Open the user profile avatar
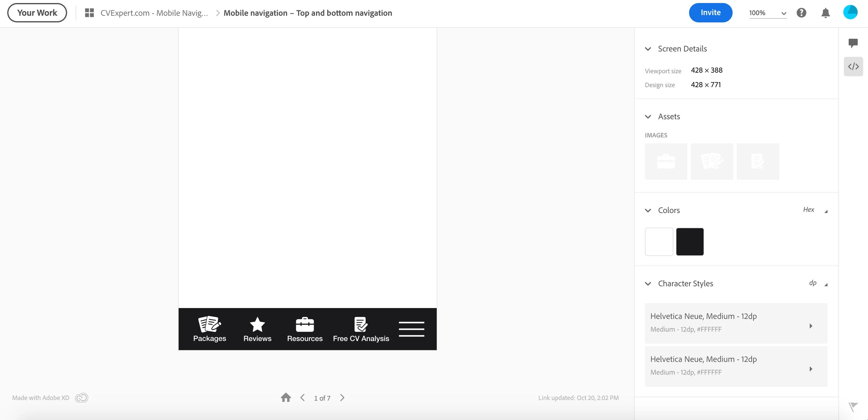Viewport: 868px width, 420px height. point(850,12)
